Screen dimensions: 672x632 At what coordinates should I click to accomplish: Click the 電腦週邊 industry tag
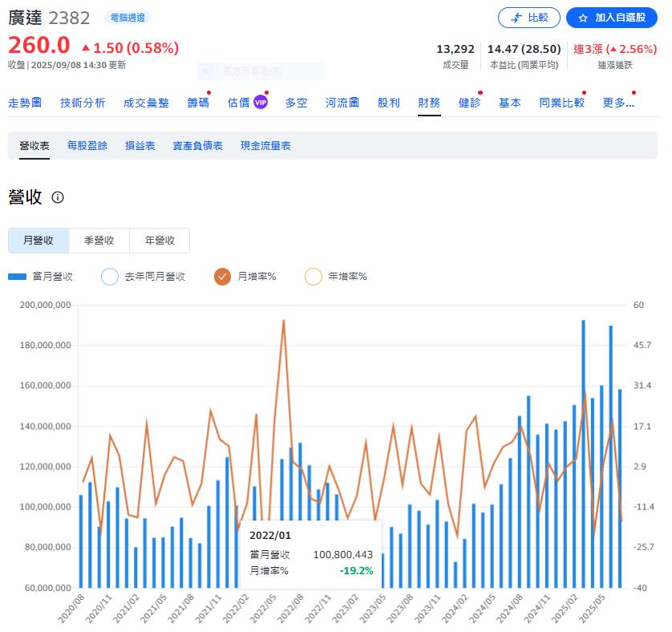128,18
